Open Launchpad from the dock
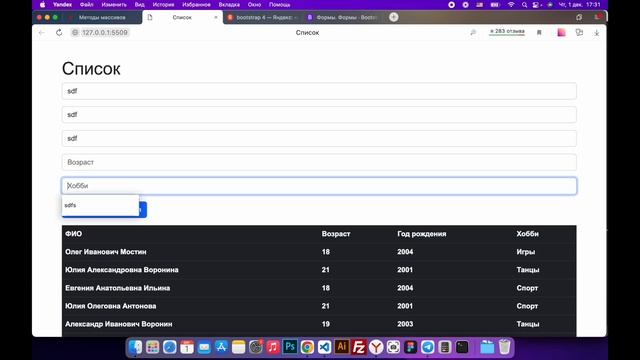The height and width of the screenshot is (360, 640). (x=152, y=347)
